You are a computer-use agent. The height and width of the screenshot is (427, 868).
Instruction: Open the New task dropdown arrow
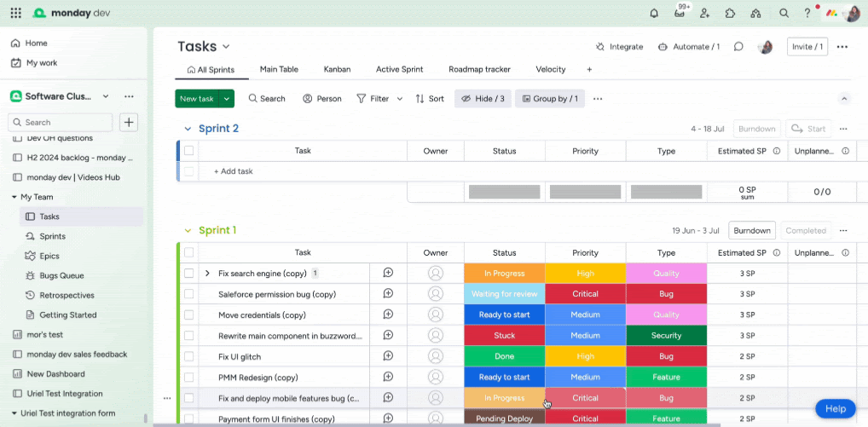point(227,99)
